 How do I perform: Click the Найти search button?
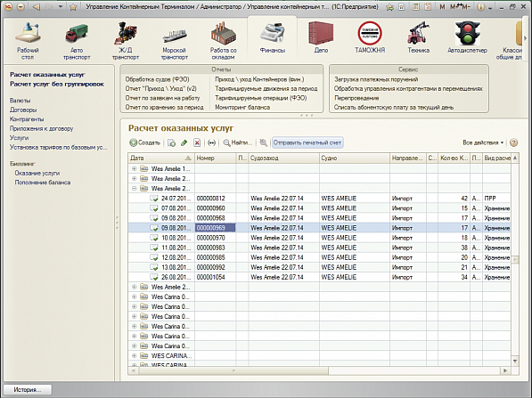click(x=238, y=142)
